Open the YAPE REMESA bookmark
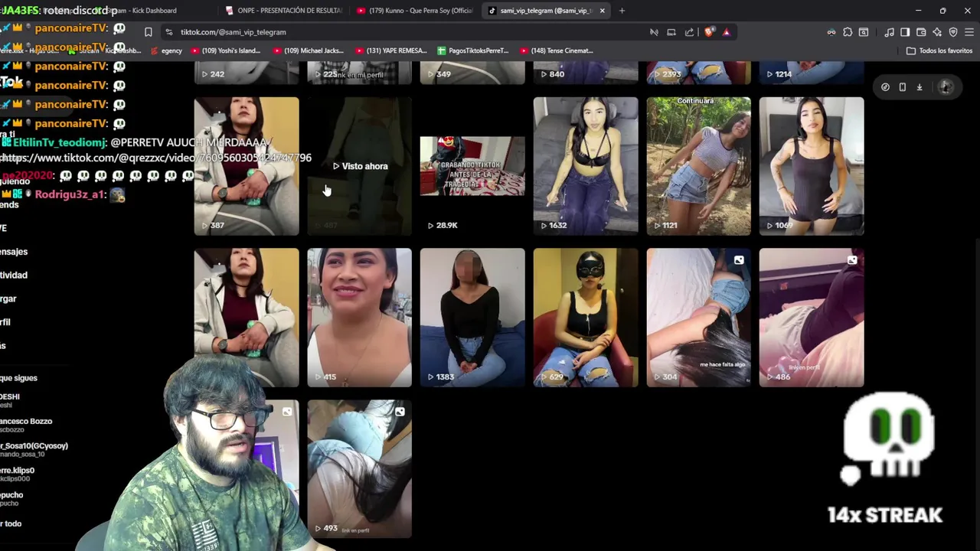 tap(390, 51)
